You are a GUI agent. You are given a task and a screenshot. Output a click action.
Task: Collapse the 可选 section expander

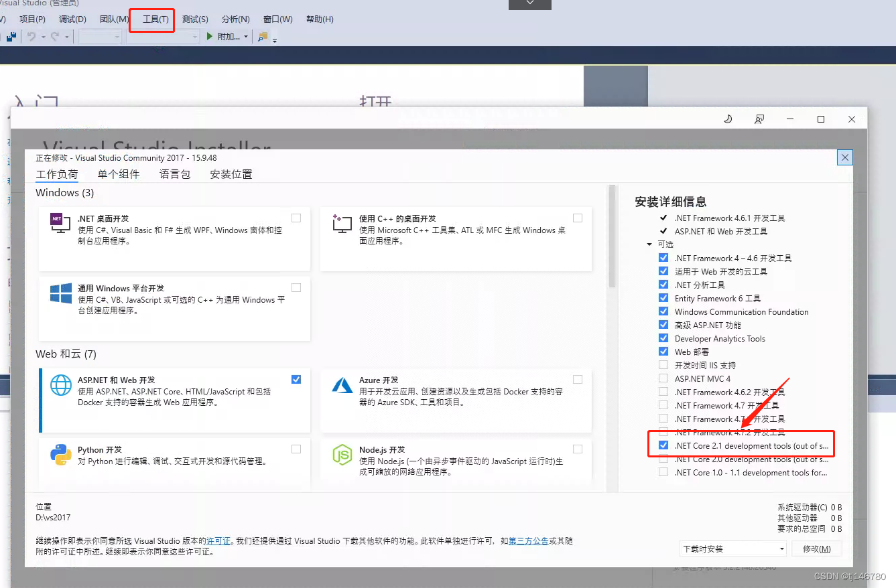pyautogui.click(x=649, y=244)
